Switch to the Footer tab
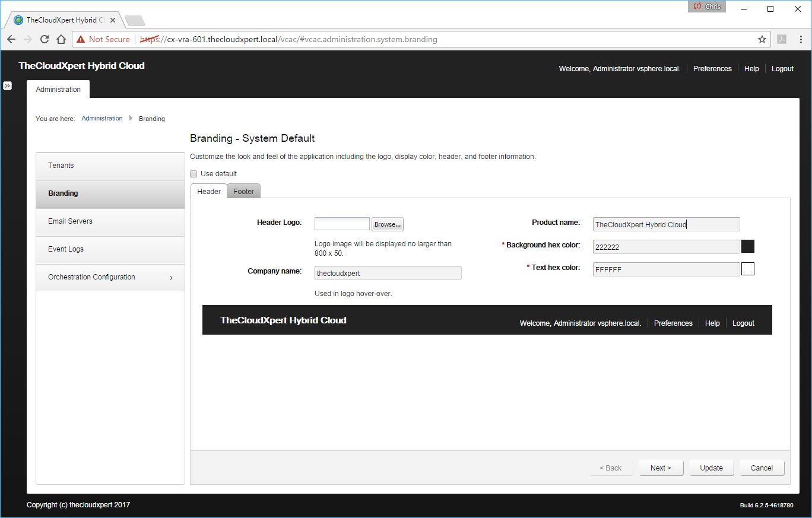Screen dimensions: 812x518 243,191
